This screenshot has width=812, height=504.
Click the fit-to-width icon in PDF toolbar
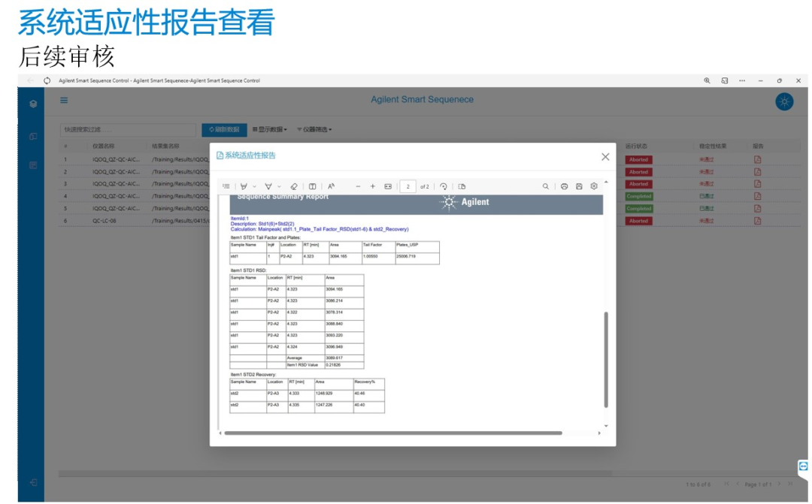point(388,186)
